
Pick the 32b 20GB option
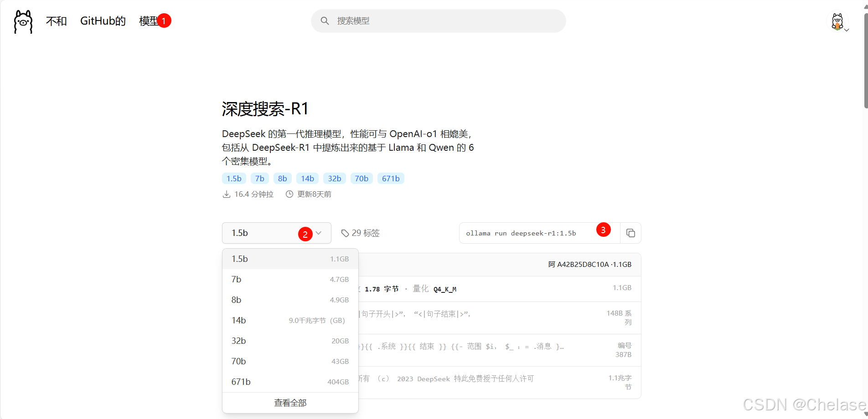290,341
